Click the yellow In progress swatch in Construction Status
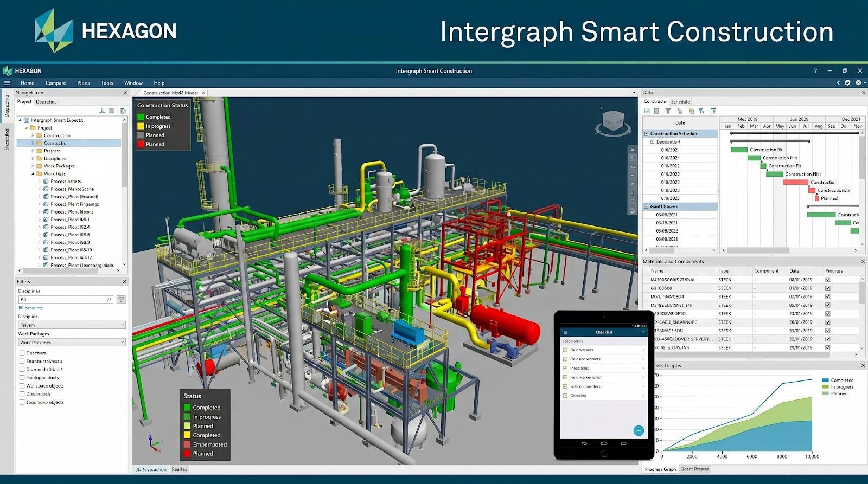868x484 pixels. [141, 126]
